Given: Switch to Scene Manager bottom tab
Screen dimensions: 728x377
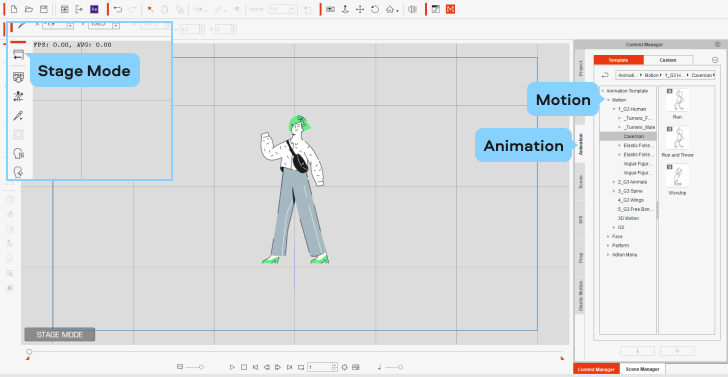Looking at the screenshot, I should tap(643, 369).
